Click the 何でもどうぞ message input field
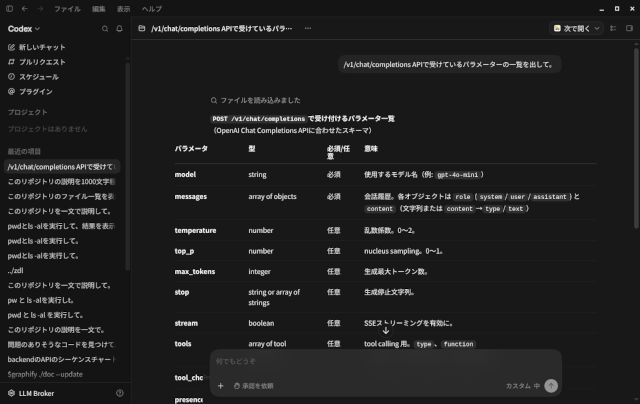640x404 pixels. (386, 361)
